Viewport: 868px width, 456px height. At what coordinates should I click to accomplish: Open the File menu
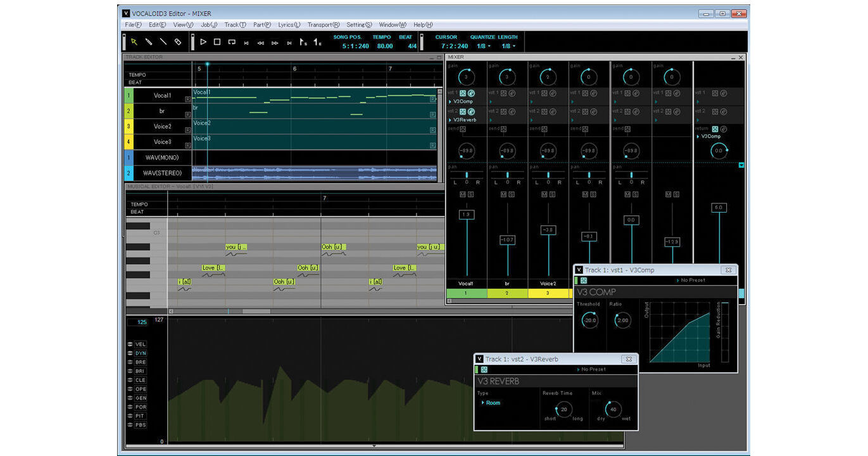pyautogui.click(x=134, y=25)
